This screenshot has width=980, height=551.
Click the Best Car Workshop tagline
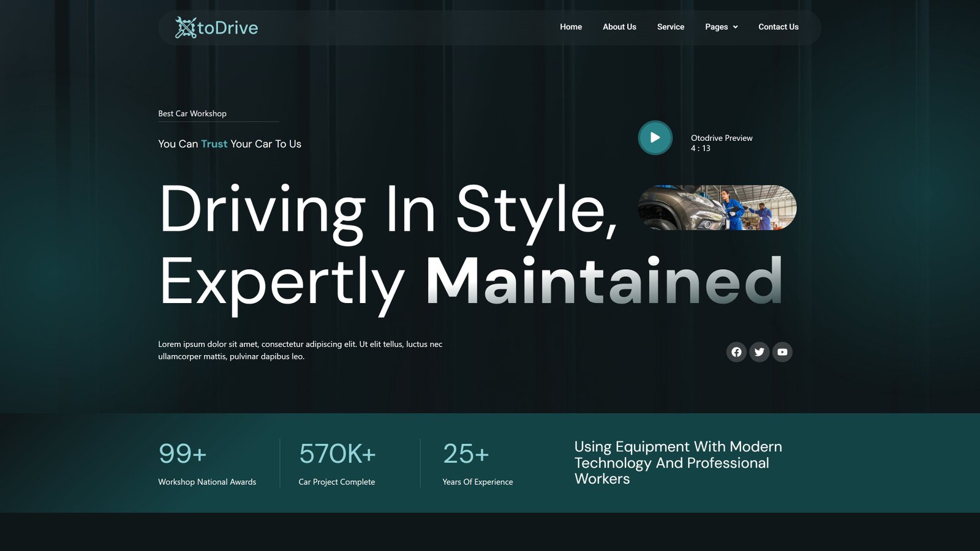[x=192, y=114]
